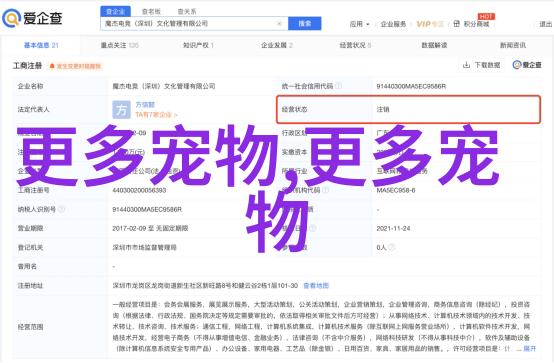Click the 组织机构代码 value MA5EC958-6
The width and height of the screenshot is (554, 363).
click(396, 190)
